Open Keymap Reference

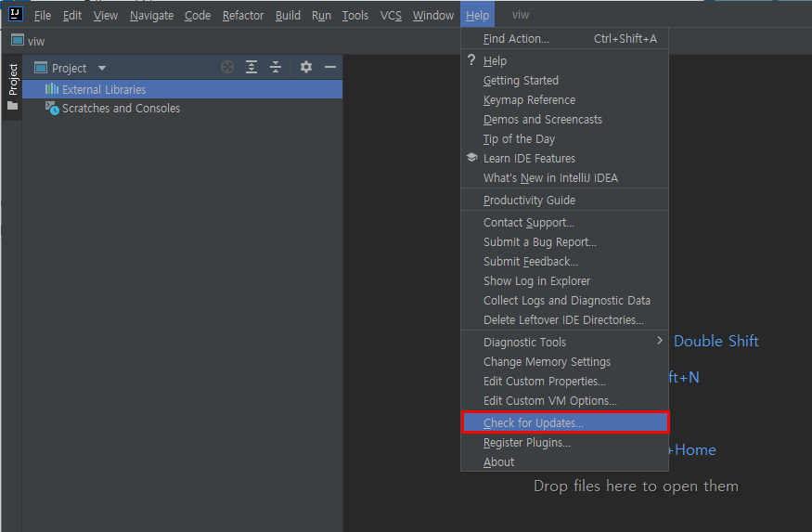click(564, 100)
